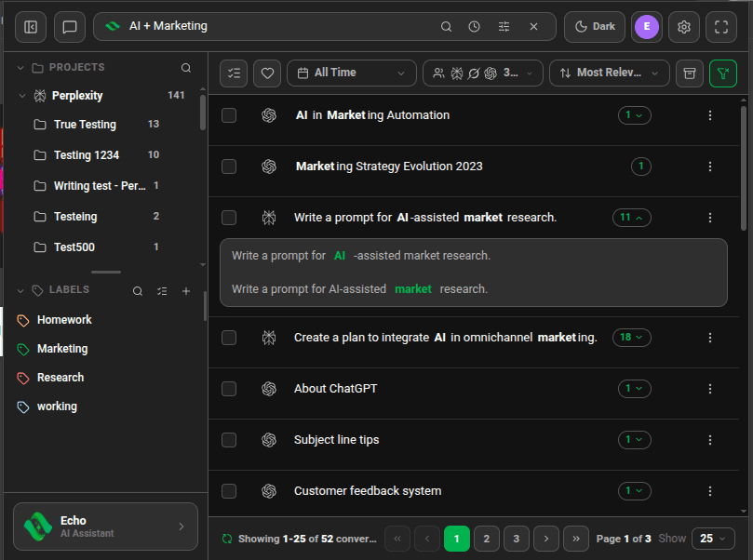Check the AI-assisted market research checkbox
Image resolution: width=753 pixels, height=560 pixels.
pos(229,218)
